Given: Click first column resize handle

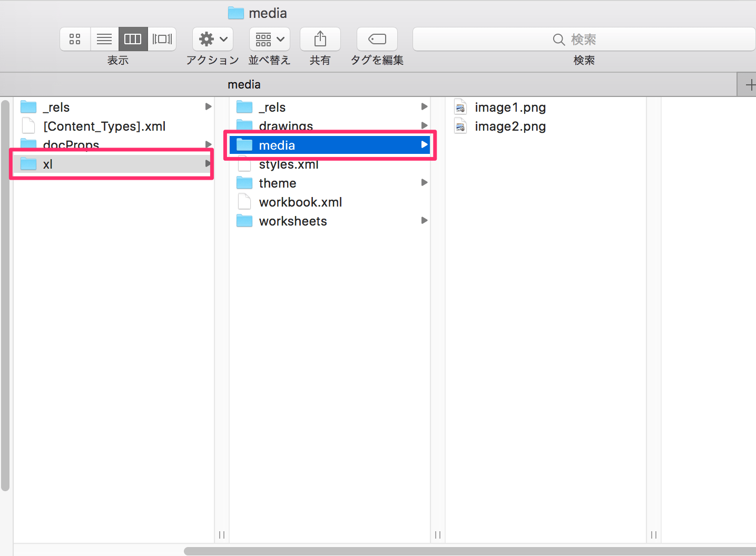Looking at the screenshot, I should click(x=222, y=535).
